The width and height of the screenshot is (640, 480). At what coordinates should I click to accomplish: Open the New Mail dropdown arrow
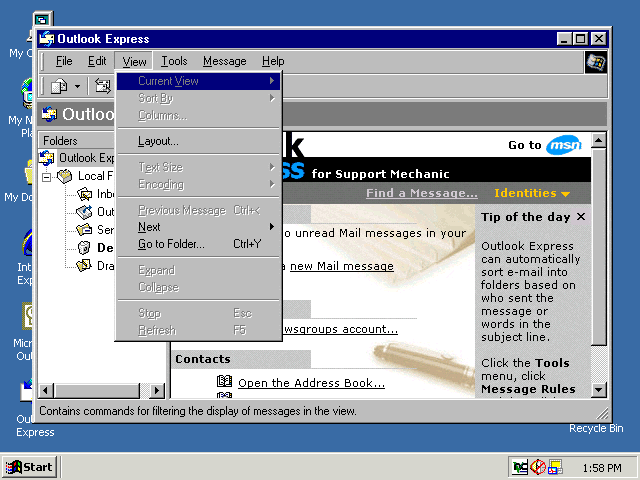[x=77, y=86]
